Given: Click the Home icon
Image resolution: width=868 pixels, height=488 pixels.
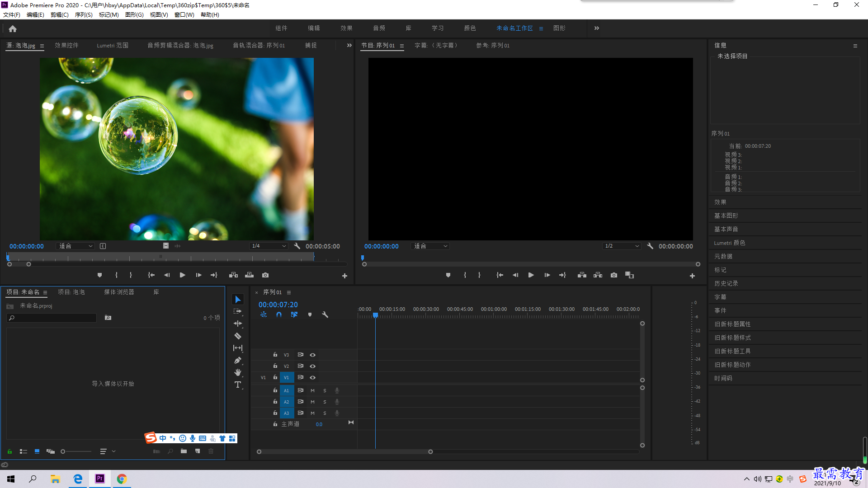Looking at the screenshot, I should tap(13, 28).
